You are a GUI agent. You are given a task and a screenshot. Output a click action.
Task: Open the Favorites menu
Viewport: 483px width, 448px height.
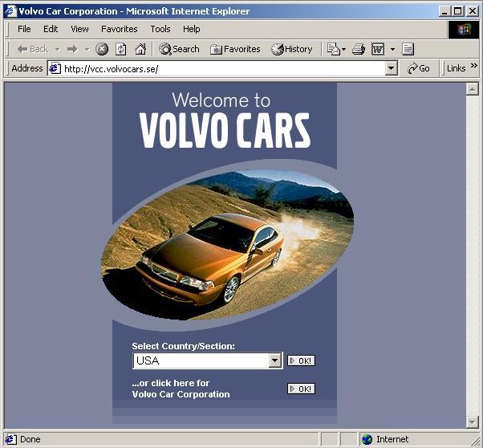[120, 29]
